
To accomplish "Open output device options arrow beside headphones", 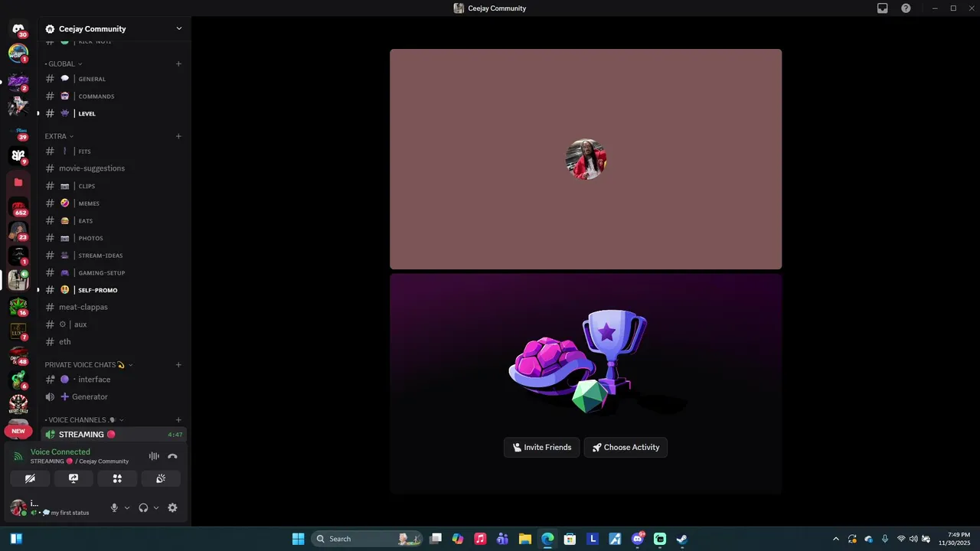I will click(x=156, y=507).
